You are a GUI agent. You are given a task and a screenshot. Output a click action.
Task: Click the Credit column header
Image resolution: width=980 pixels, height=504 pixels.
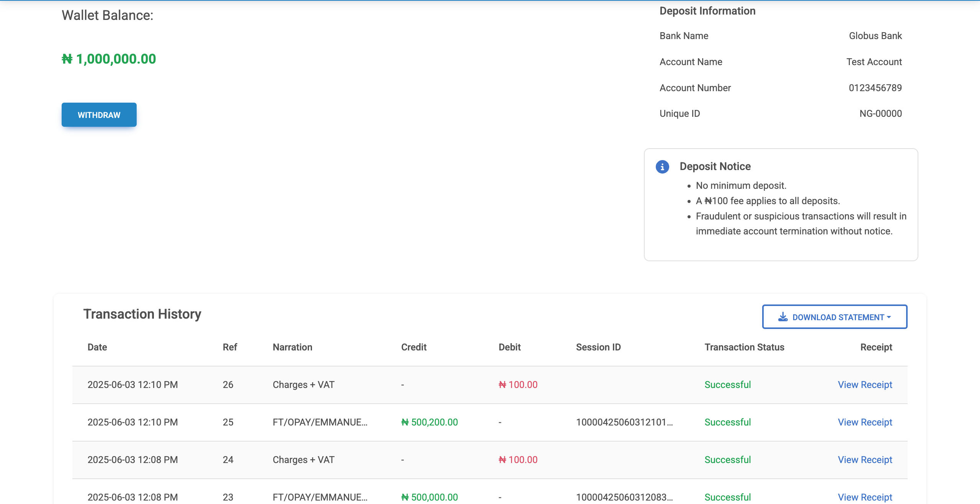pyautogui.click(x=414, y=347)
